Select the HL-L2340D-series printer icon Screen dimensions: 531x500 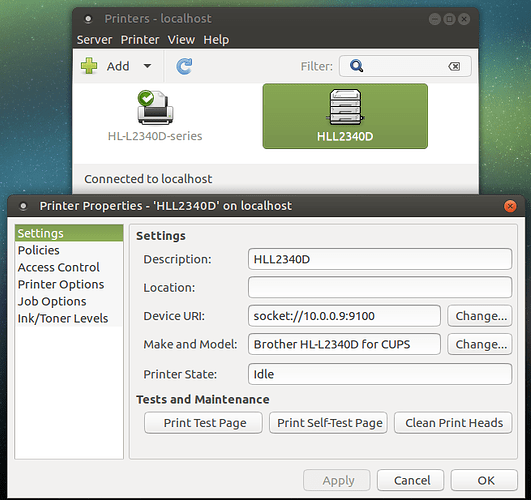click(x=155, y=107)
